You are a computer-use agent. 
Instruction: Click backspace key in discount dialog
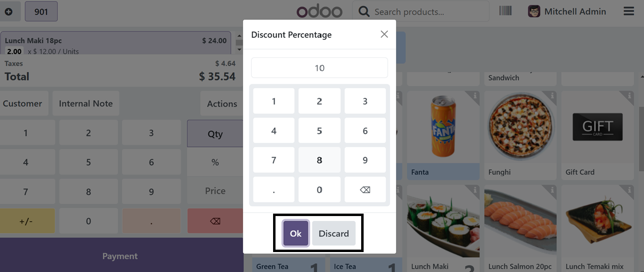pos(365,190)
